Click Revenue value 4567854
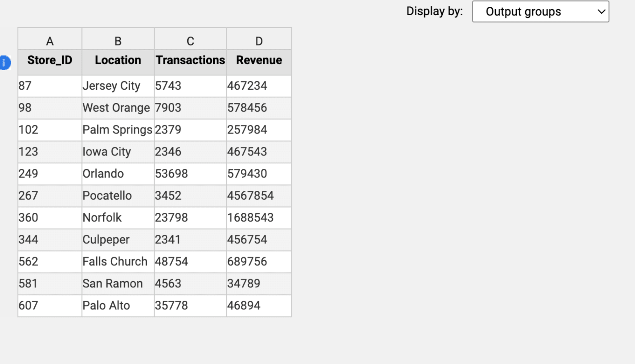The width and height of the screenshot is (636, 364). click(x=259, y=196)
